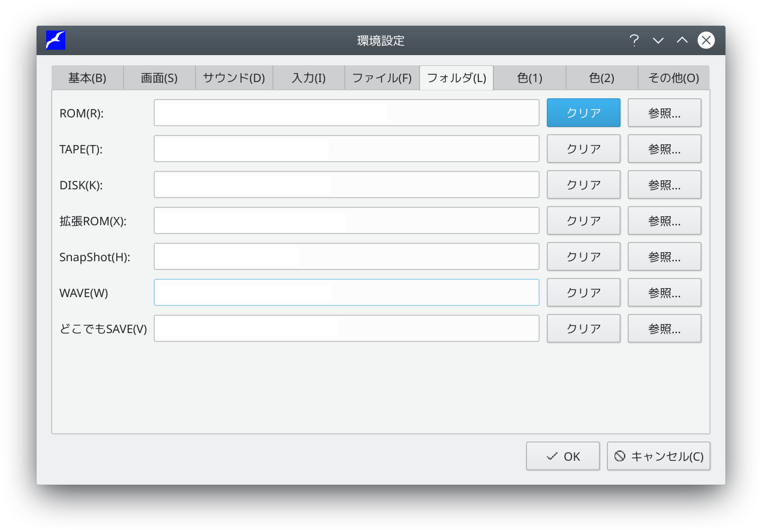Screen dimensions: 762x532
Task: Open the 画面(S) tab
Action: pyautogui.click(x=159, y=78)
